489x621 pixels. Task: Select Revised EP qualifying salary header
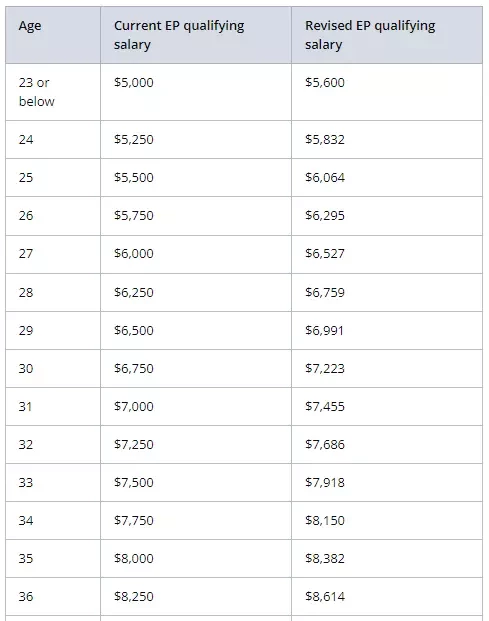(x=387, y=35)
